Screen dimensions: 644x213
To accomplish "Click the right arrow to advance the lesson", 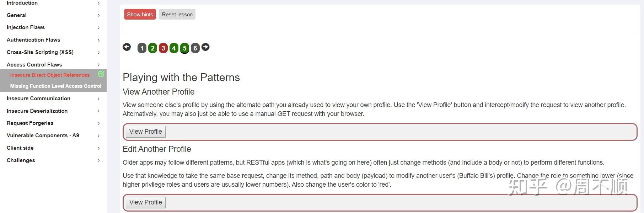I will [x=205, y=47].
